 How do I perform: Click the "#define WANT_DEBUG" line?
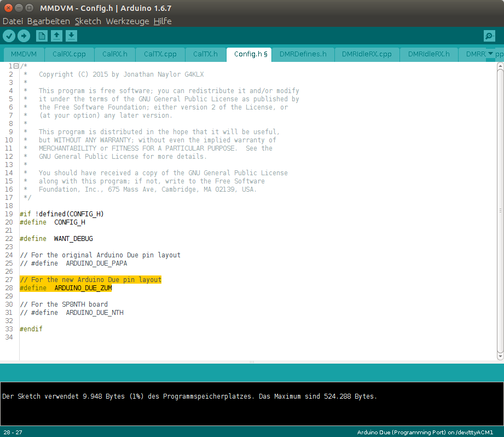click(56, 239)
